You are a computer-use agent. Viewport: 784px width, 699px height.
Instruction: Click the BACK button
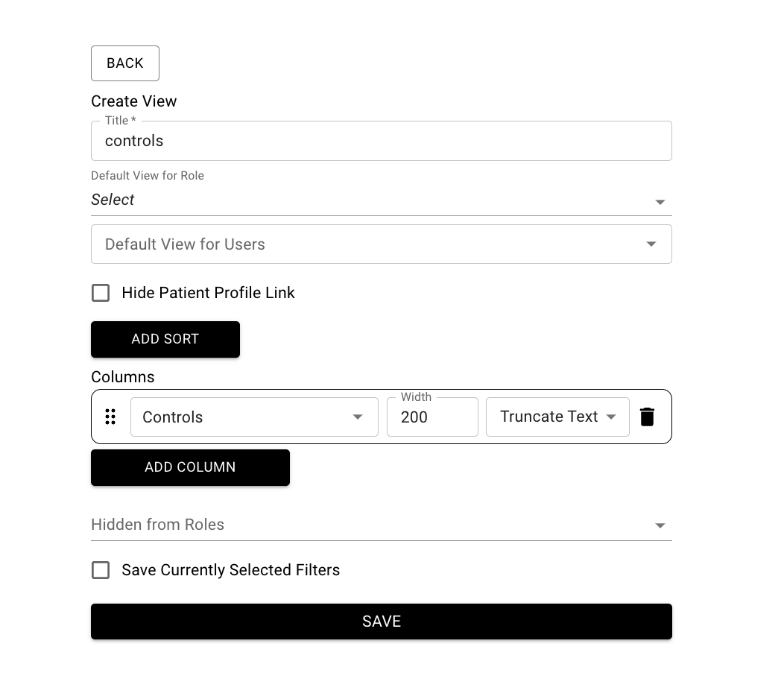coord(124,63)
